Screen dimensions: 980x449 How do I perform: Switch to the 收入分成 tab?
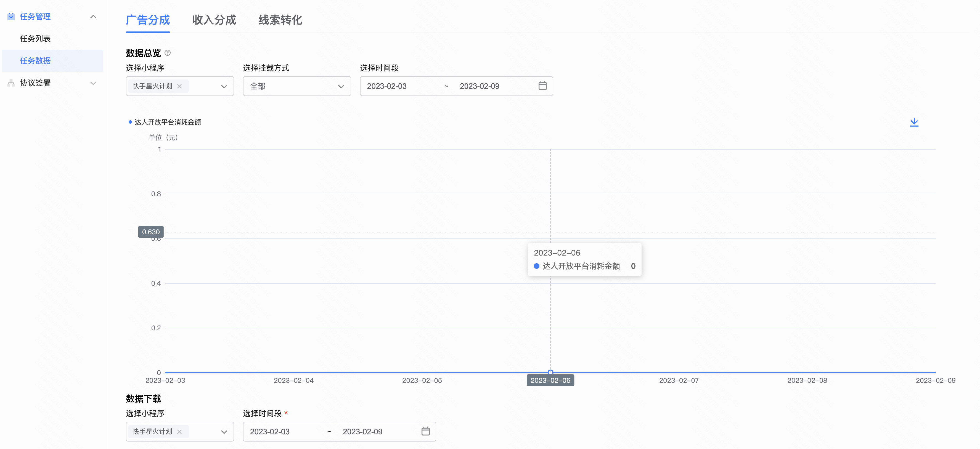pyautogui.click(x=214, y=20)
